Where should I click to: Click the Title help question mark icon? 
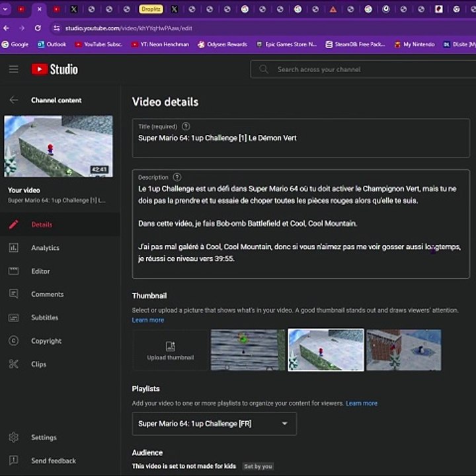[x=186, y=126]
